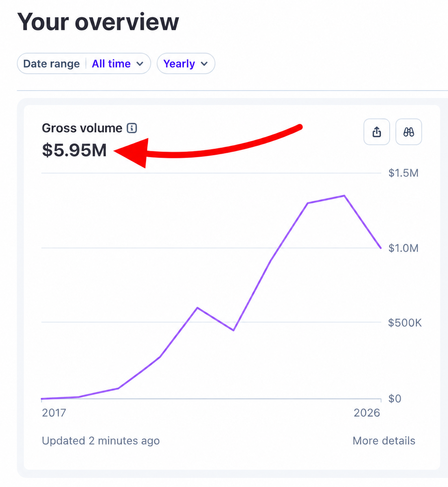Click the Updated 2 minutes ago text
448x487 pixels.
(x=101, y=441)
